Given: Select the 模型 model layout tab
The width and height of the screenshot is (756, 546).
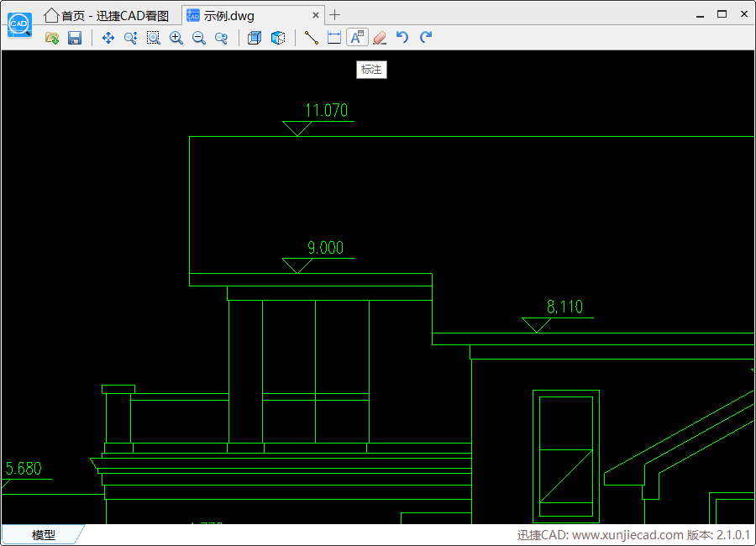Looking at the screenshot, I should pyautogui.click(x=44, y=534).
